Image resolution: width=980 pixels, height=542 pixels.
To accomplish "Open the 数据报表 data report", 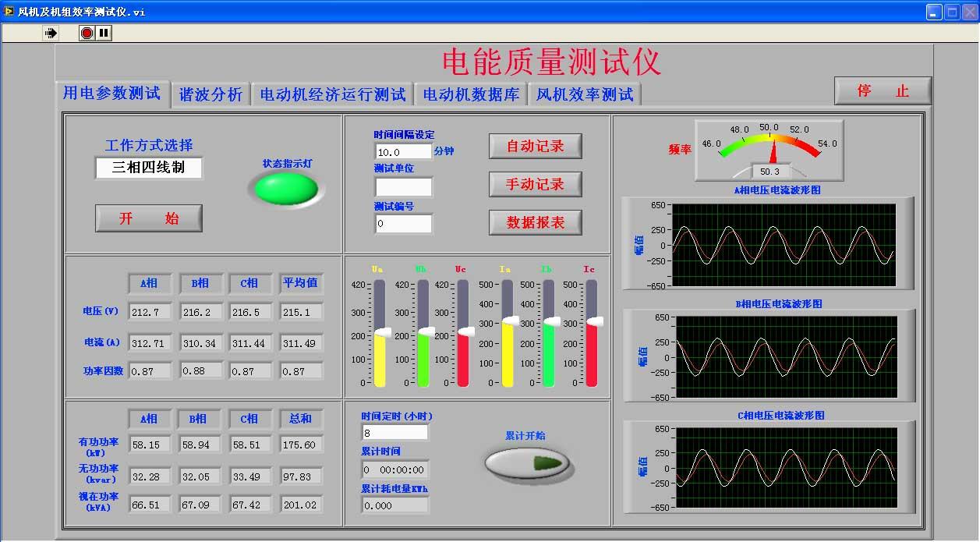I will point(535,222).
